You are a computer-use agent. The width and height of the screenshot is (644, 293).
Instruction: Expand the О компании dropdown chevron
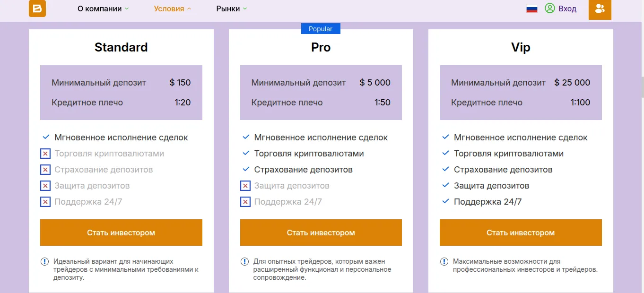(127, 9)
